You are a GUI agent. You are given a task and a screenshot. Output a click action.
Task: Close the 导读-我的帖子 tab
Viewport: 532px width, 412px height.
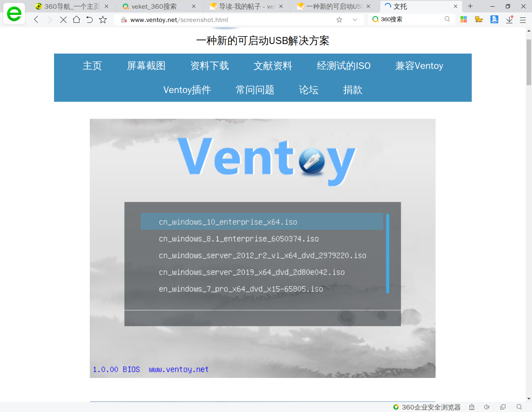coord(281,6)
